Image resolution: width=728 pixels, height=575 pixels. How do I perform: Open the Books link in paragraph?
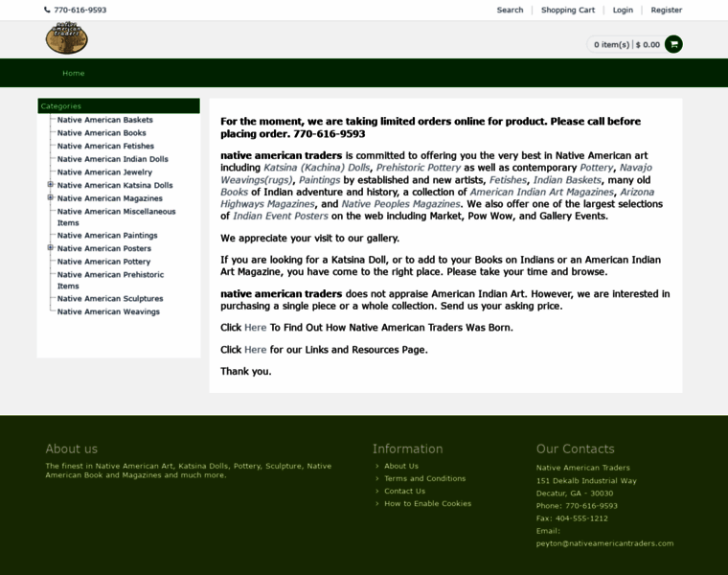234,192
